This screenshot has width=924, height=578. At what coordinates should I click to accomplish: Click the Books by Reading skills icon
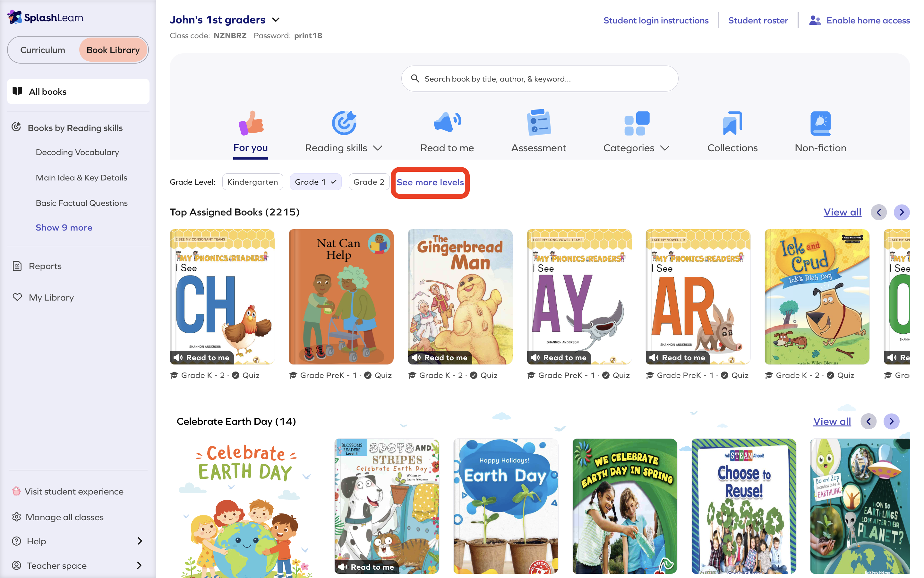click(x=16, y=127)
